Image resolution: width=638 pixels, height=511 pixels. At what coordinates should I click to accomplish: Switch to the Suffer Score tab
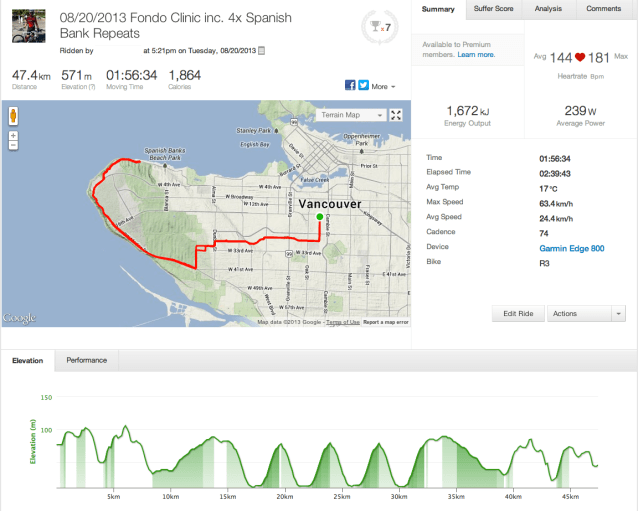pos(493,9)
